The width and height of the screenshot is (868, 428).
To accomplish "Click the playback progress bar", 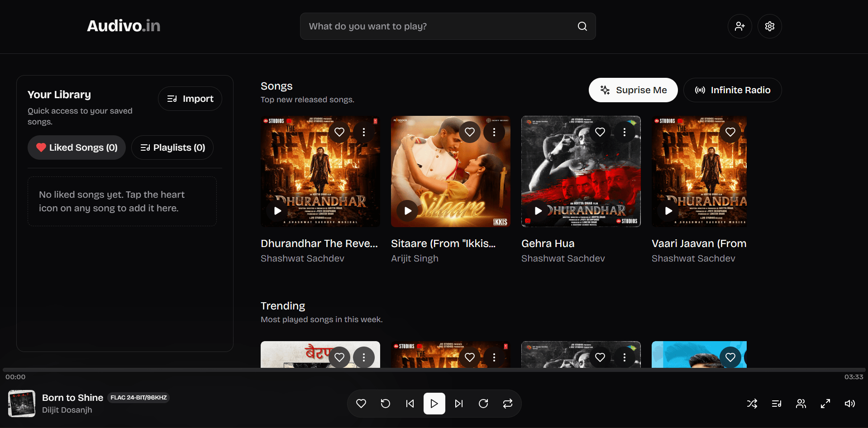I will click(x=434, y=370).
